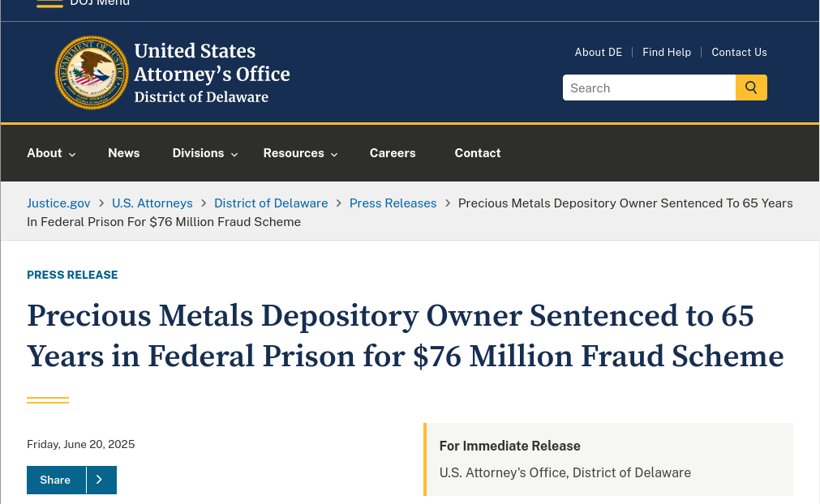Expand the About dropdown menu

(x=51, y=153)
